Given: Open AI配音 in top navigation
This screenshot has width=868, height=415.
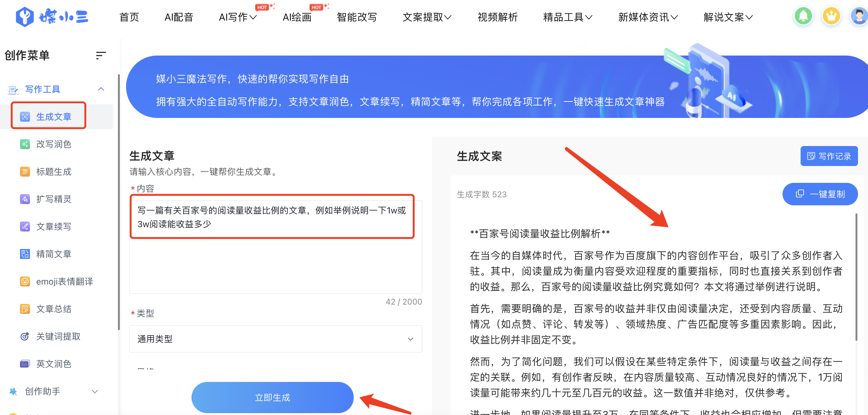Looking at the screenshot, I should [x=179, y=17].
